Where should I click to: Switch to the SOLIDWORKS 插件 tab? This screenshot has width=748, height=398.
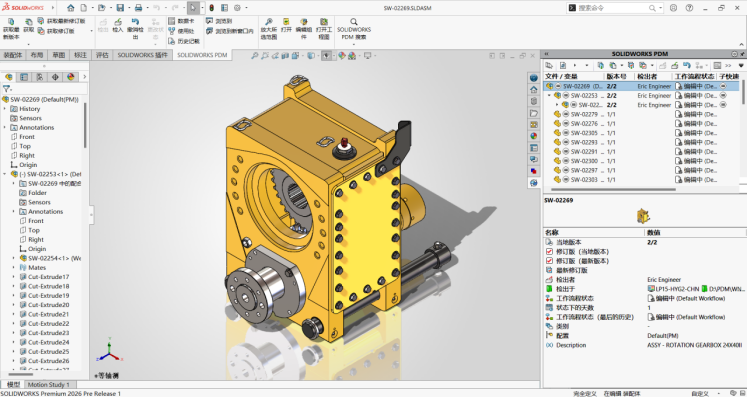(143, 55)
